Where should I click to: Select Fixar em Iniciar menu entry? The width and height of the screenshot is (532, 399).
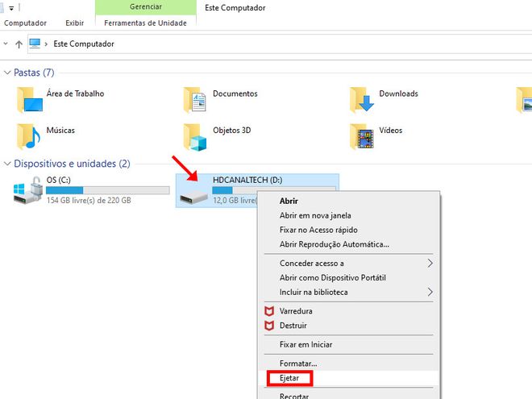click(x=305, y=345)
